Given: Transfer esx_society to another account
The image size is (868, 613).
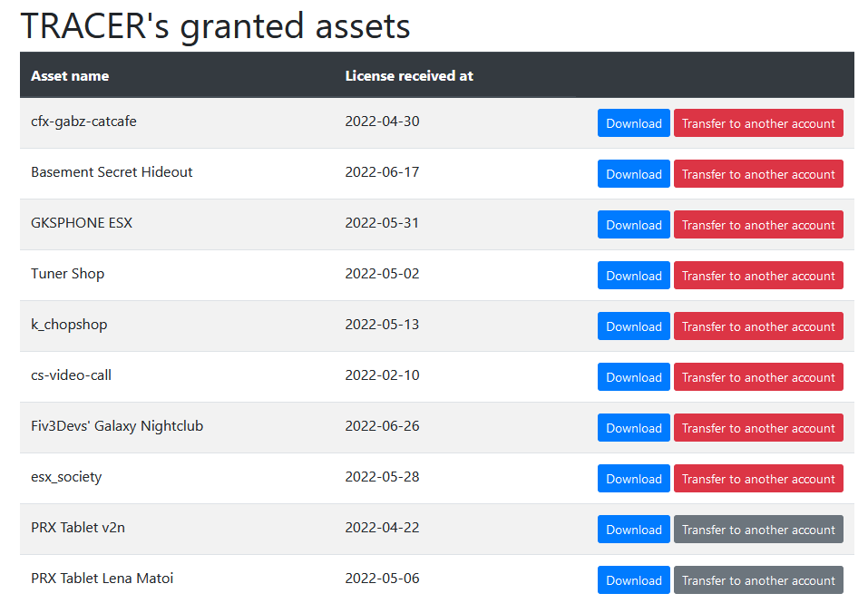Looking at the screenshot, I should [x=758, y=479].
